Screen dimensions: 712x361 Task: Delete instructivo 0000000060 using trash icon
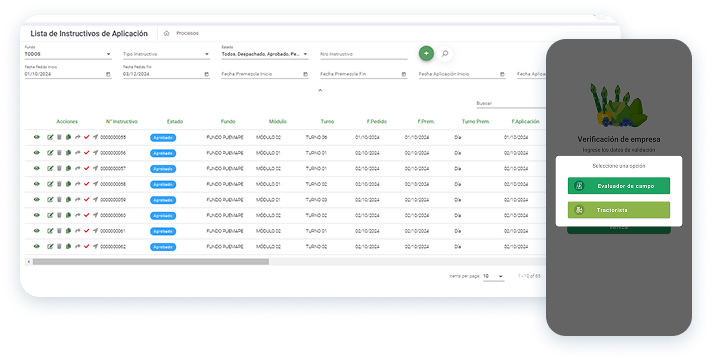(59, 215)
